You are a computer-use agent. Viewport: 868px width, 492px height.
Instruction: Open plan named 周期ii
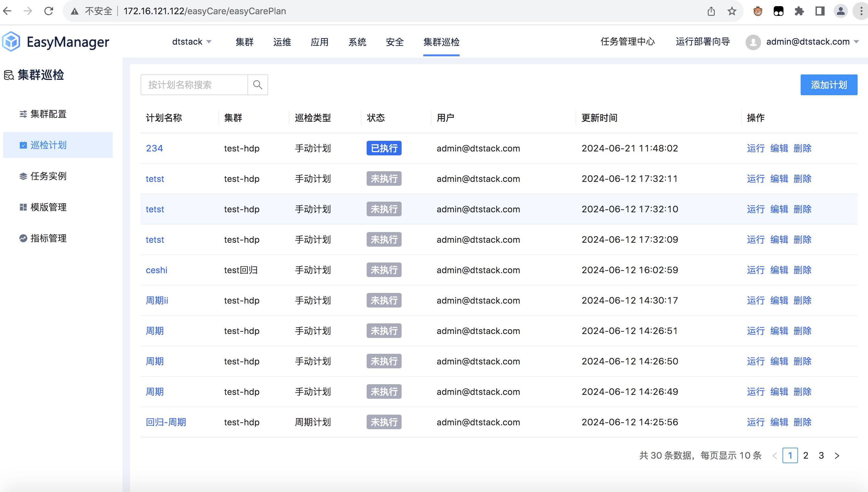pyautogui.click(x=157, y=300)
